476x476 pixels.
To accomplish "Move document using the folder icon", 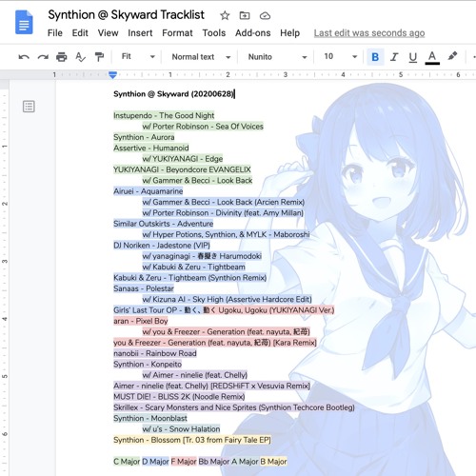I will coord(245,15).
